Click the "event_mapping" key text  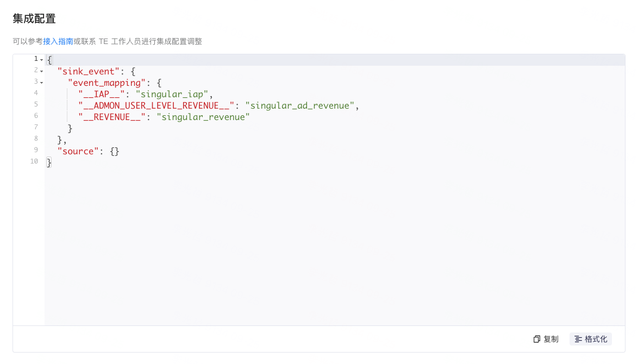coord(107,83)
